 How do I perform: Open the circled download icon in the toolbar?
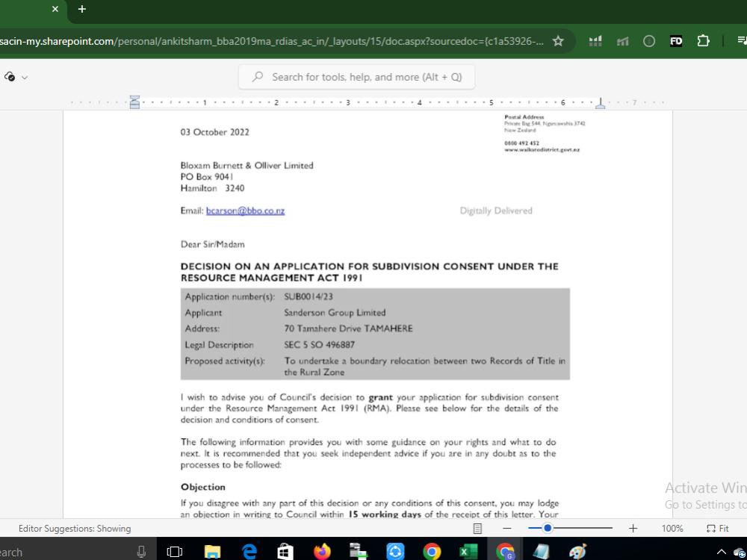(x=649, y=40)
